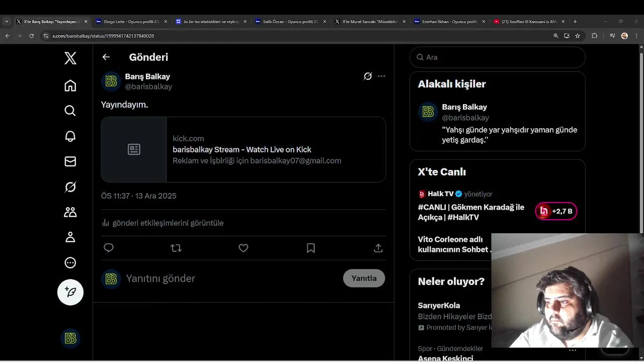Close the Diogo Leite tab
The width and height of the screenshot is (644, 362).
pyautogui.click(x=166, y=22)
